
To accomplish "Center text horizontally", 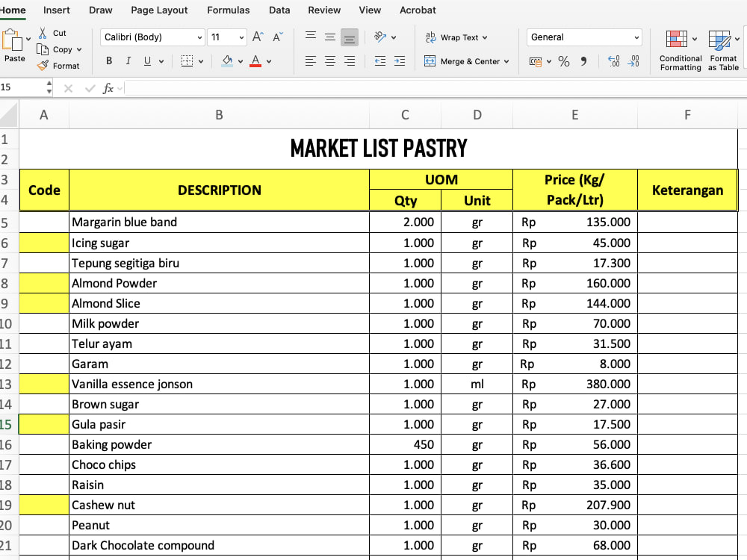I will 330,61.
